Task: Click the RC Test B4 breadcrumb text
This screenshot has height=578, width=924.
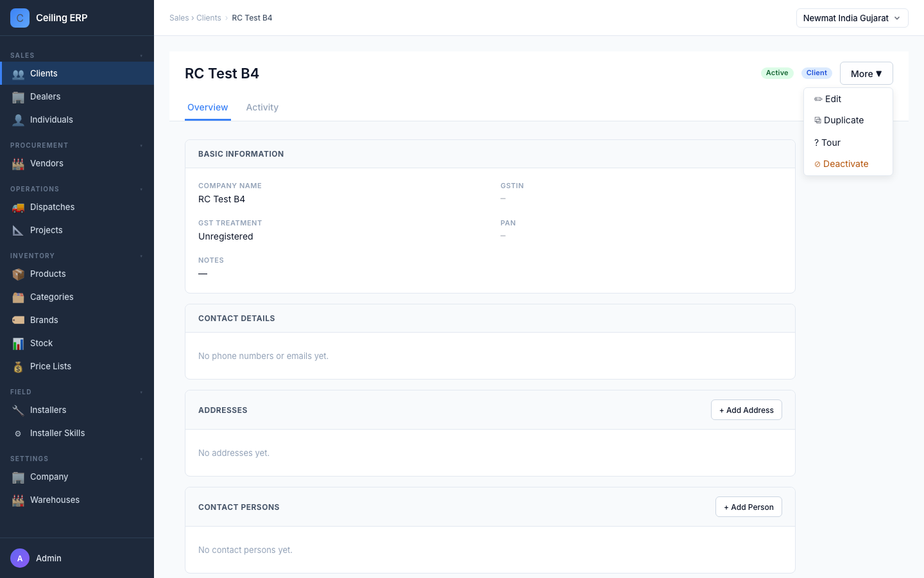Action: pos(252,18)
